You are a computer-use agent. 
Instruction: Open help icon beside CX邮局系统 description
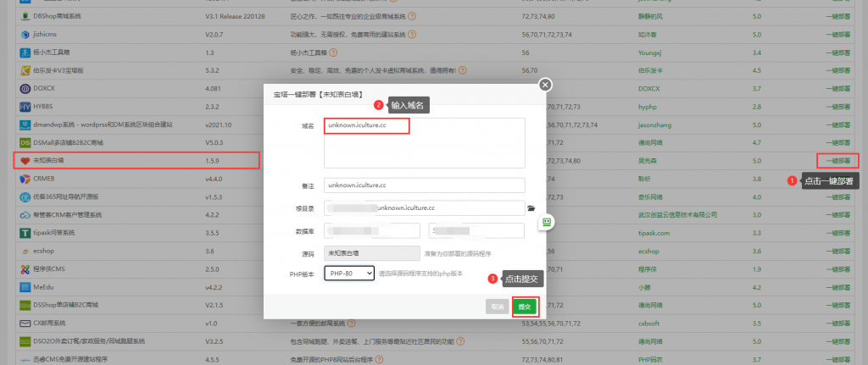[x=352, y=323]
